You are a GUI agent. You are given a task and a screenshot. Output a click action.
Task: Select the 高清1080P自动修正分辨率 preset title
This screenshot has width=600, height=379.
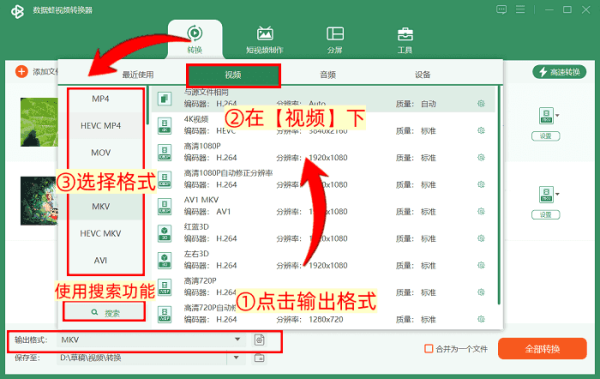tap(228, 173)
